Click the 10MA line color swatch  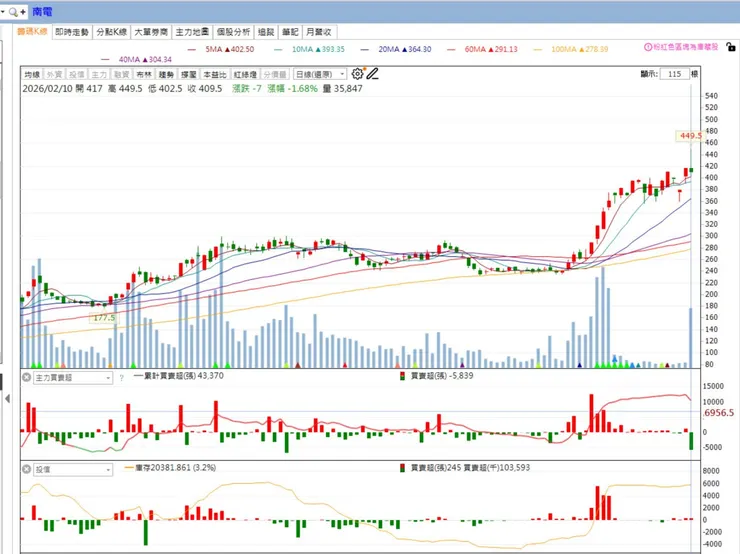278,50
